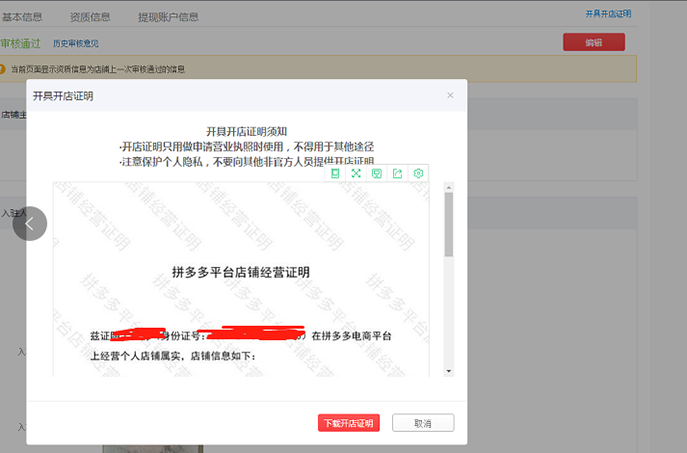Click the scrollbar down arrow in document preview
The height and width of the screenshot is (453, 687).
449,371
